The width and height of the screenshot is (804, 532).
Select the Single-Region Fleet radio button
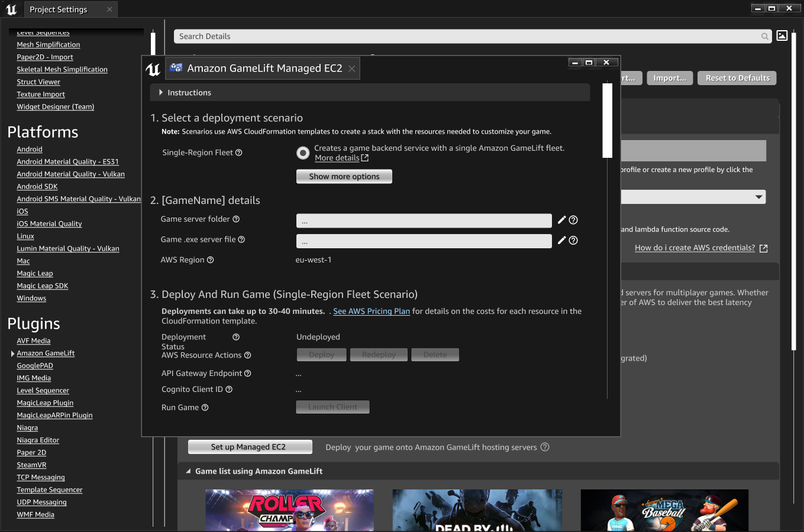click(x=303, y=153)
